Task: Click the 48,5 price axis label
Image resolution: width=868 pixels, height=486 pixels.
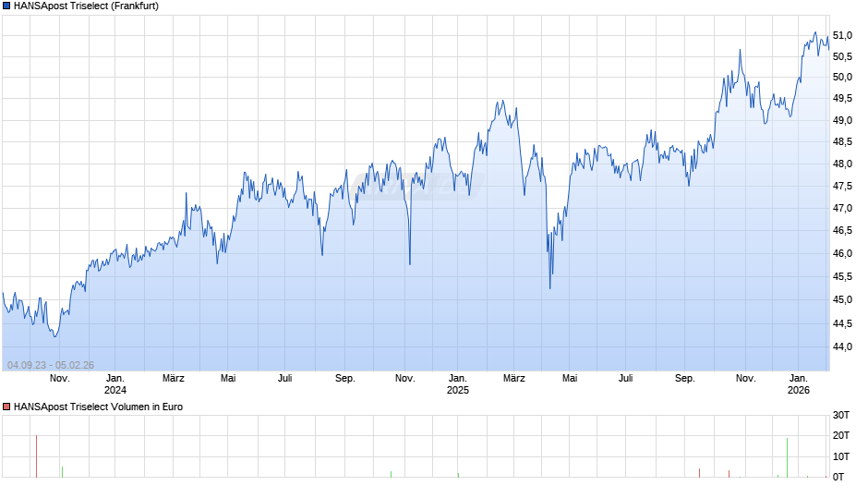Action: click(x=842, y=142)
